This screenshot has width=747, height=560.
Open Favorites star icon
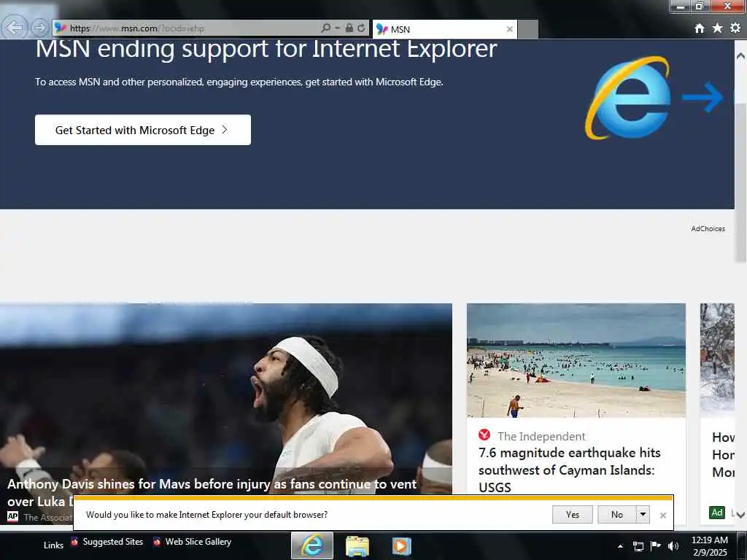click(x=717, y=28)
